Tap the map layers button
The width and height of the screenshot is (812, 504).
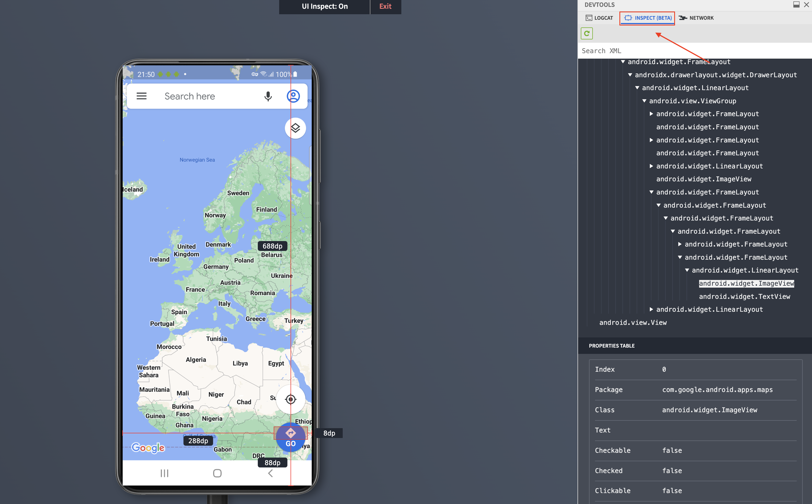click(295, 128)
